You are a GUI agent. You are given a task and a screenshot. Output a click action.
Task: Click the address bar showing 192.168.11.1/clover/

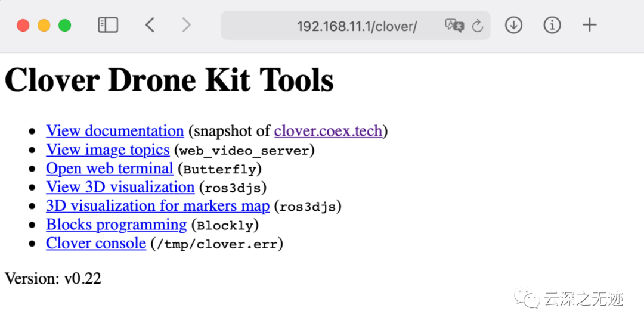356,26
